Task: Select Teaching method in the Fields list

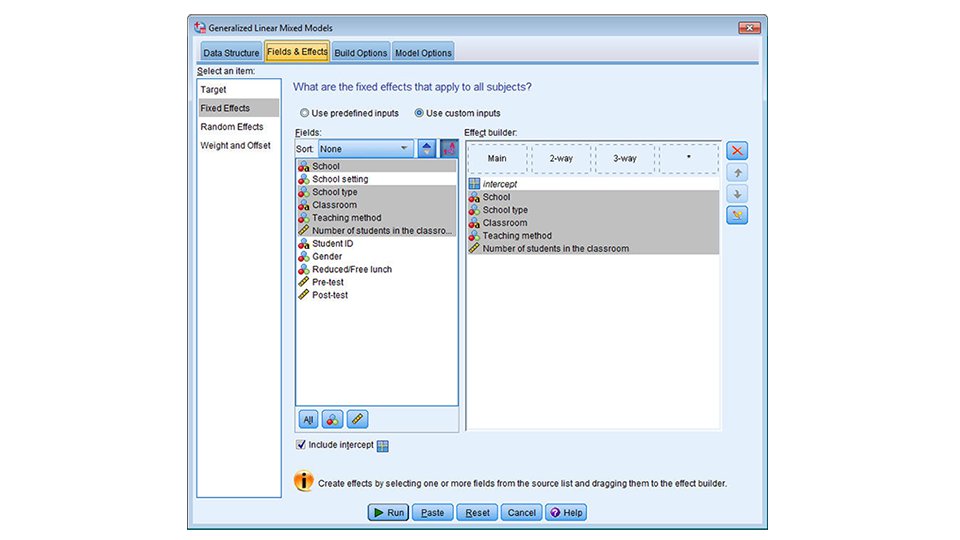Action: click(377, 218)
